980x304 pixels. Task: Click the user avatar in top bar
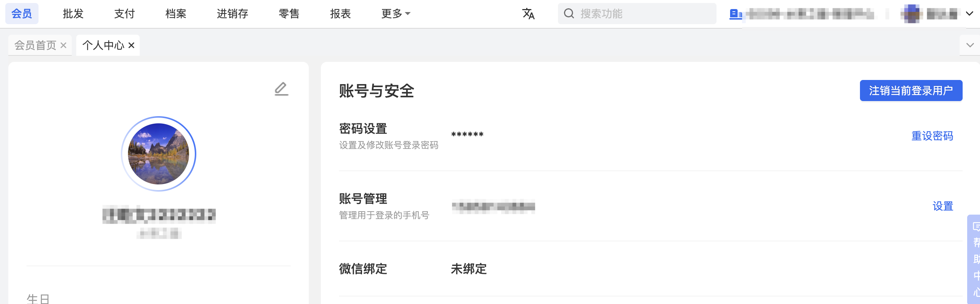pos(911,14)
